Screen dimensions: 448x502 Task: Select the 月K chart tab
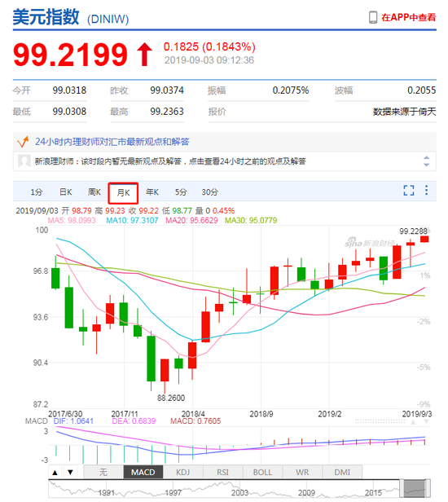point(123,192)
